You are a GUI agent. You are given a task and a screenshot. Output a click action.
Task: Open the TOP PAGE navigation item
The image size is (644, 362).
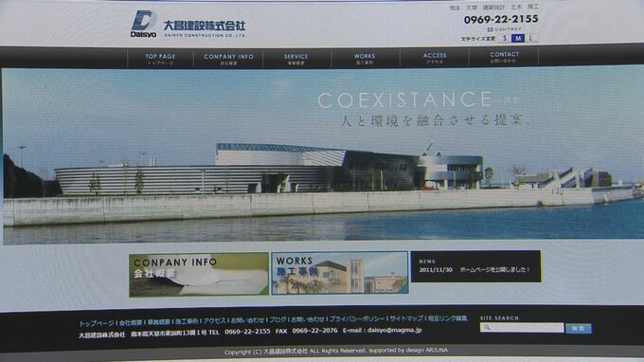pyautogui.click(x=160, y=59)
